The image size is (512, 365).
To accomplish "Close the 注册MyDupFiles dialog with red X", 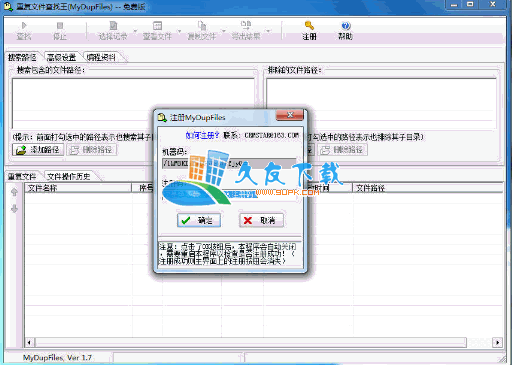I will click(290, 115).
